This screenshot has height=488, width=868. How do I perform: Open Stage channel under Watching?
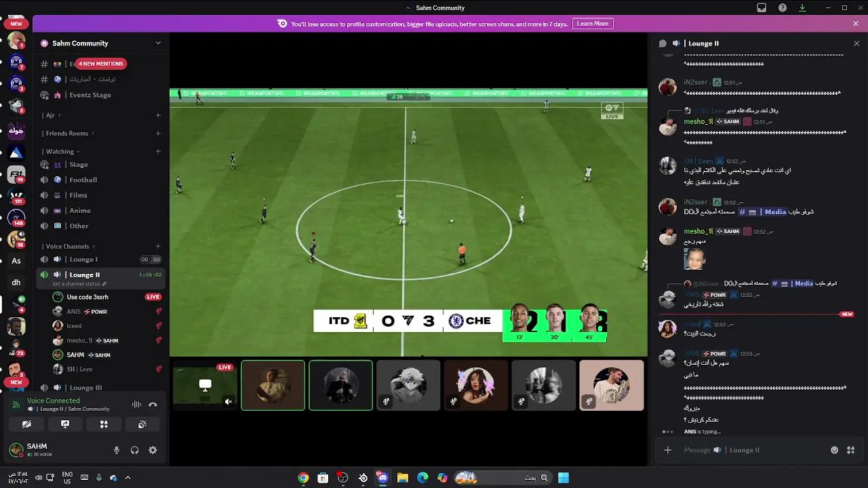(100, 165)
